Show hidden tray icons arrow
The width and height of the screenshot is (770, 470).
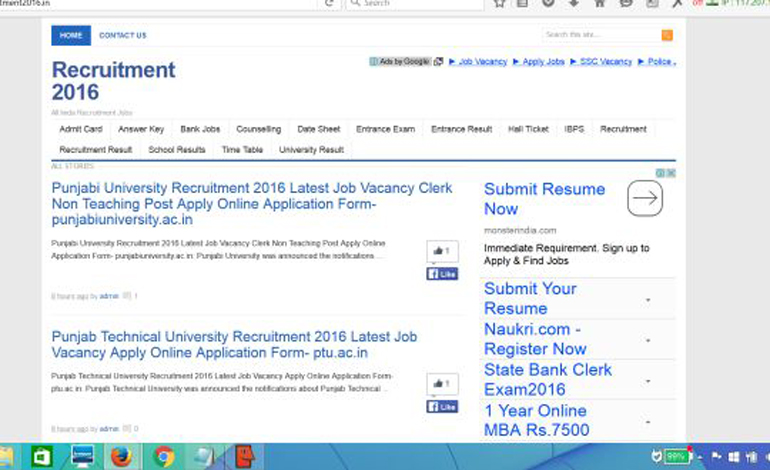(700, 458)
